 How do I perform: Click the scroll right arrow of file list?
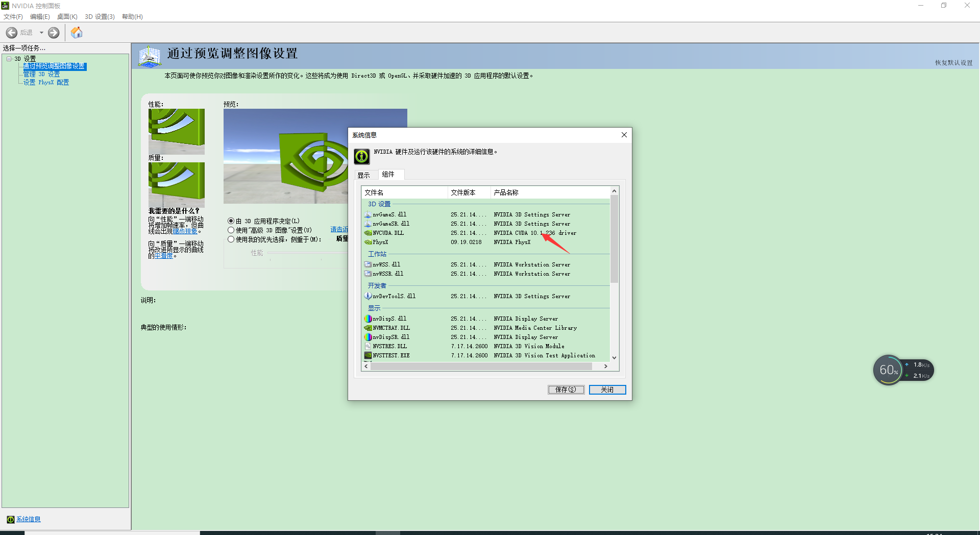pyautogui.click(x=606, y=366)
